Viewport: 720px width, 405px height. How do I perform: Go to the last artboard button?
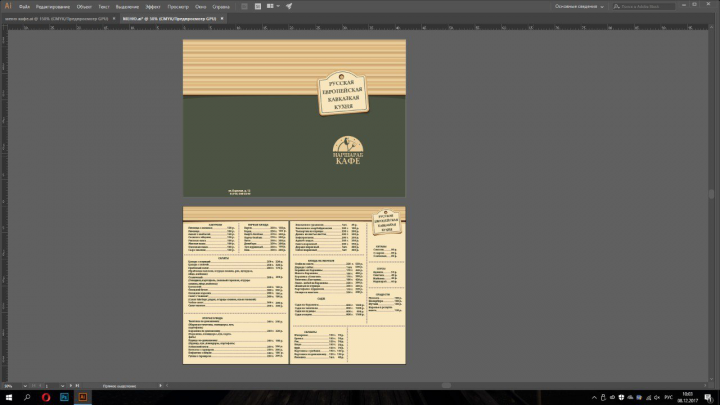click(x=77, y=386)
